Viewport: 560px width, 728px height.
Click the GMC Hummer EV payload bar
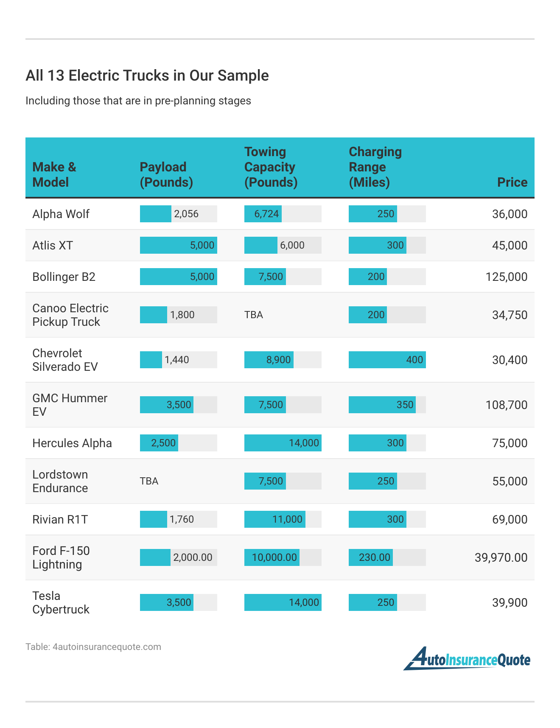tap(178, 405)
